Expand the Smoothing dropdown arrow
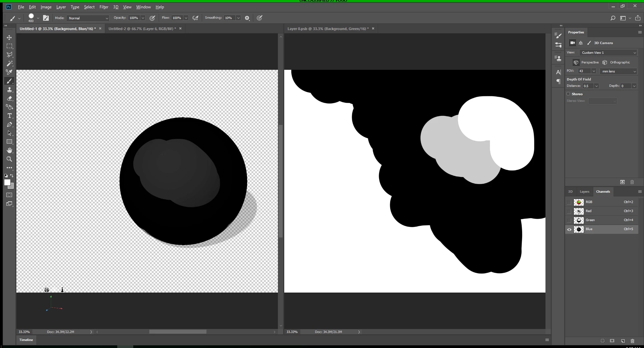644x348 pixels. [238, 18]
